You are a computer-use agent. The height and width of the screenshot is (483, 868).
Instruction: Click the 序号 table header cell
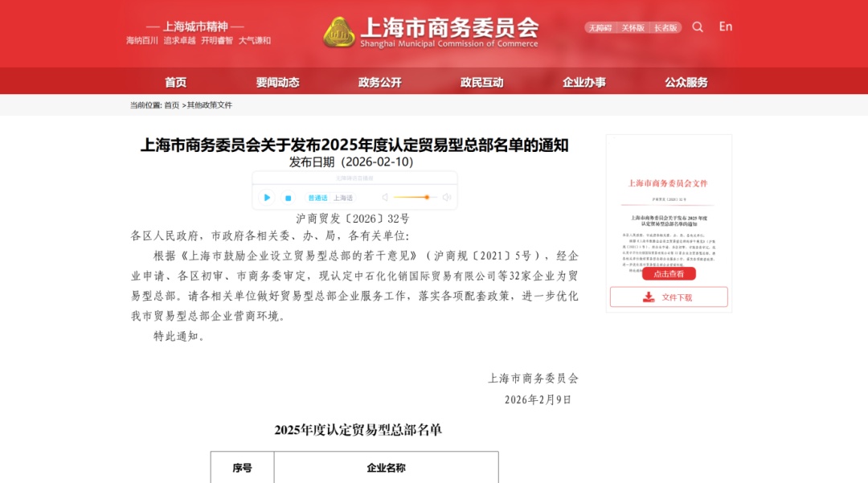click(243, 468)
